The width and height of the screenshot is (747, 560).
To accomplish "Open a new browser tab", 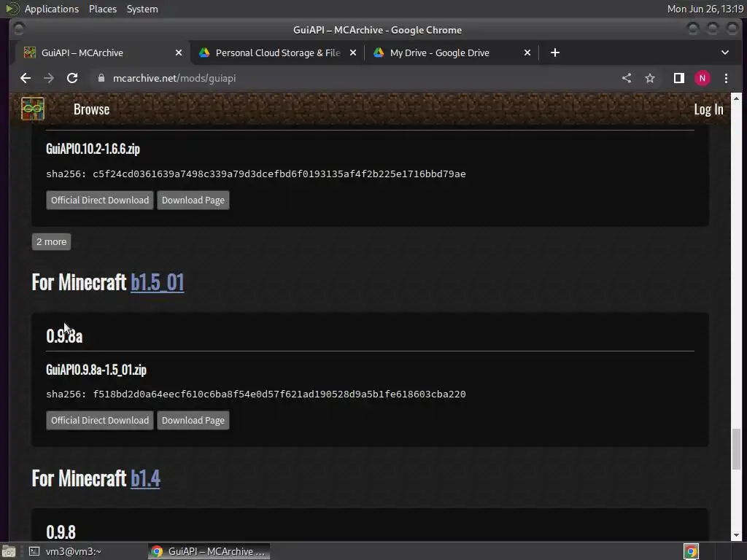I will (555, 52).
